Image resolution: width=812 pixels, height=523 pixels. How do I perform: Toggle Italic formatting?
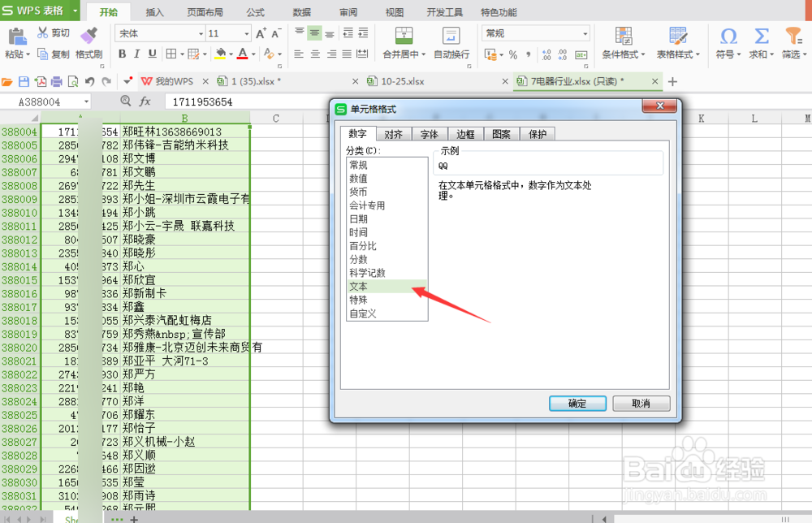[136, 54]
